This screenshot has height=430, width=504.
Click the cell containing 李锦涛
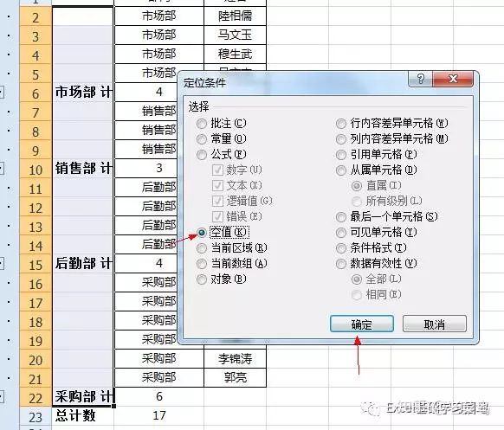click(x=235, y=359)
